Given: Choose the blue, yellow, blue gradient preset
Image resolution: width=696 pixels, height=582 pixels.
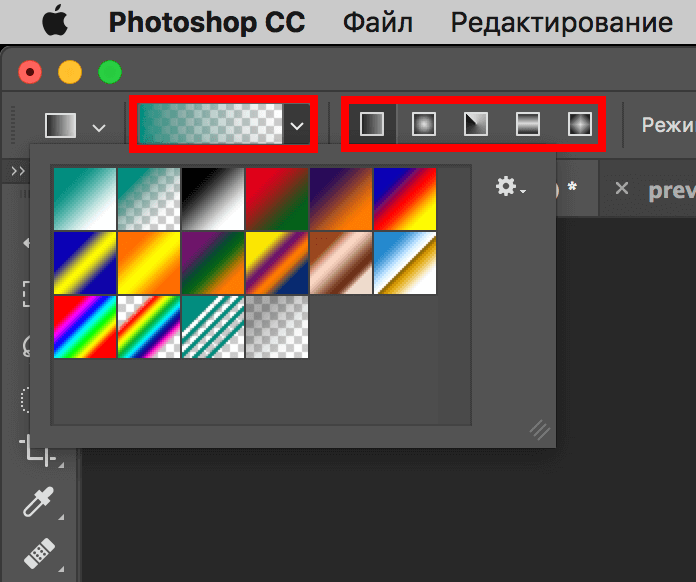Looking at the screenshot, I should [85, 263].
